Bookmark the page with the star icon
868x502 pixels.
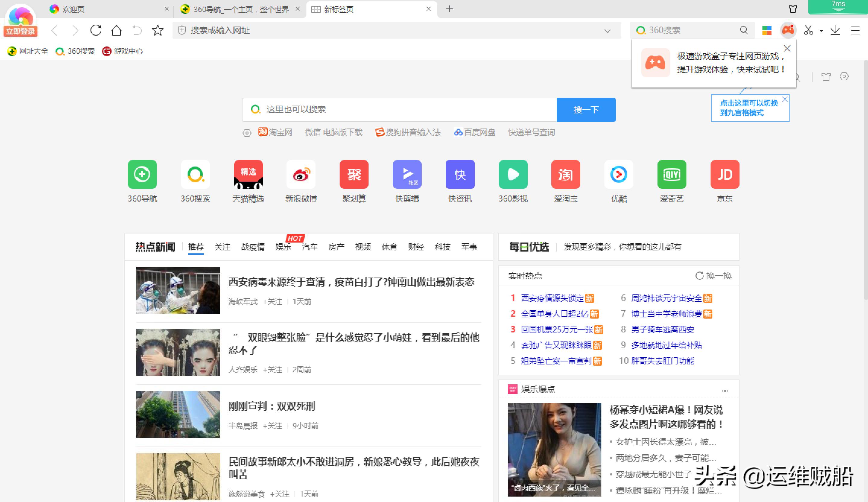point(157,30)
